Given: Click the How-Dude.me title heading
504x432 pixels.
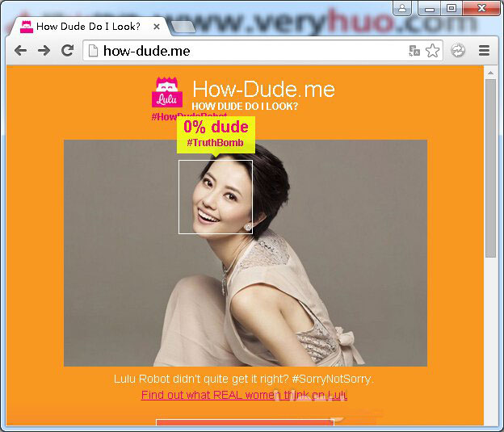Looking at the screenshot, I should tap(263, 89).
